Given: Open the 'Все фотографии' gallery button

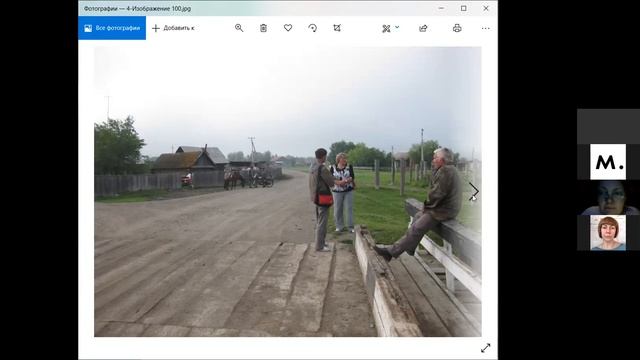Looking at the screenshot, I should click(x=112, y=28).
